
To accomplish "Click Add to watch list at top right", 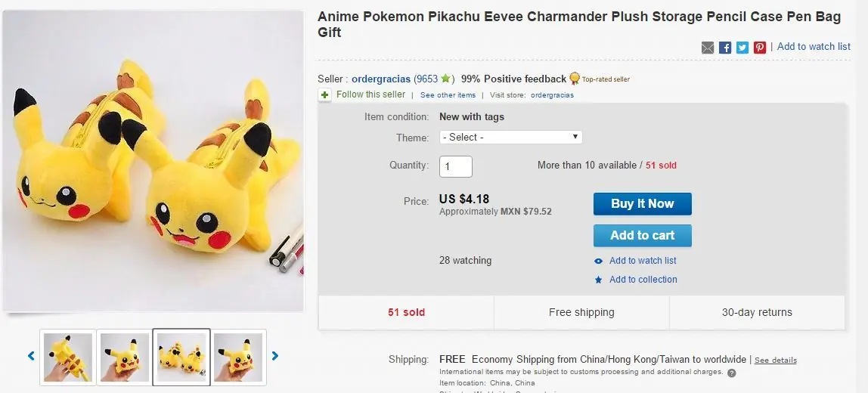I will pos(814,47).
